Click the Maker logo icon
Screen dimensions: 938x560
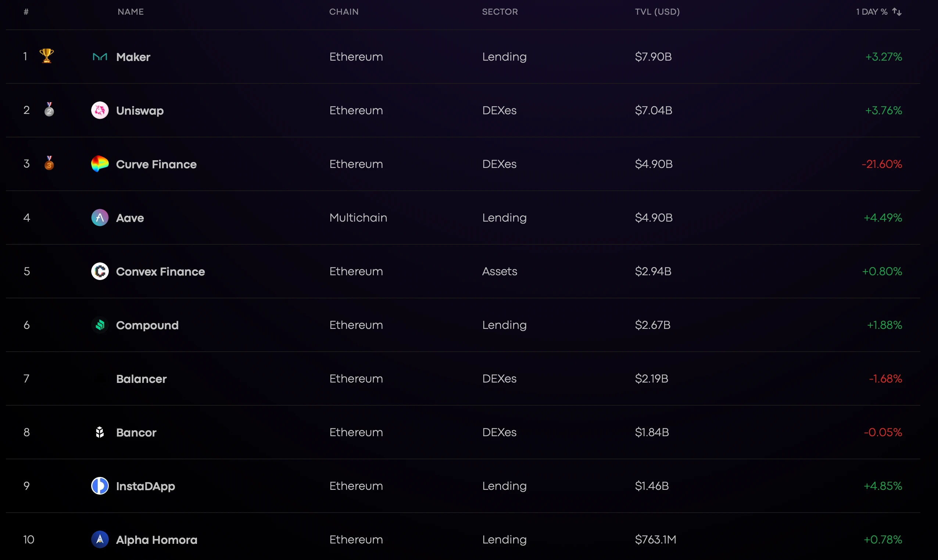[100, 57]
